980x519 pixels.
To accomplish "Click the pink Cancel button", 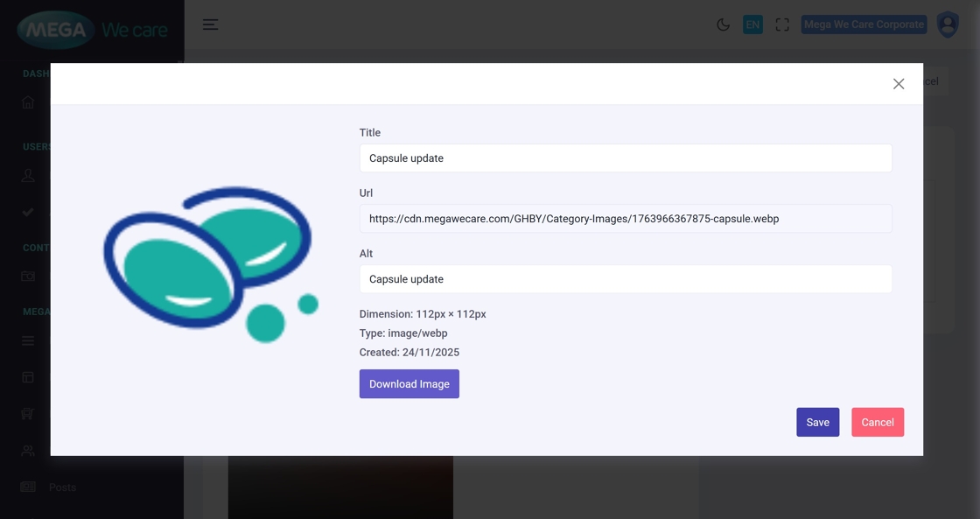I will coord(877,422).
